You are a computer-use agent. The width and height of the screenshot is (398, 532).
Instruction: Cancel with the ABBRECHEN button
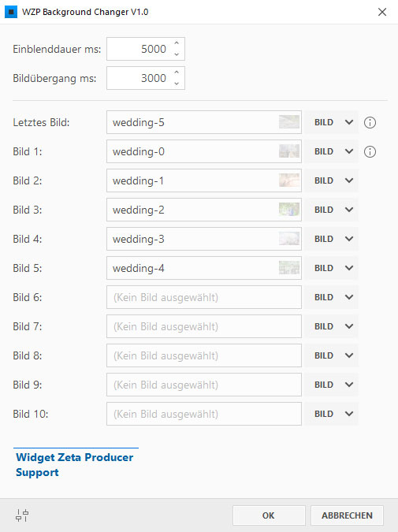[x=347, y=515]
